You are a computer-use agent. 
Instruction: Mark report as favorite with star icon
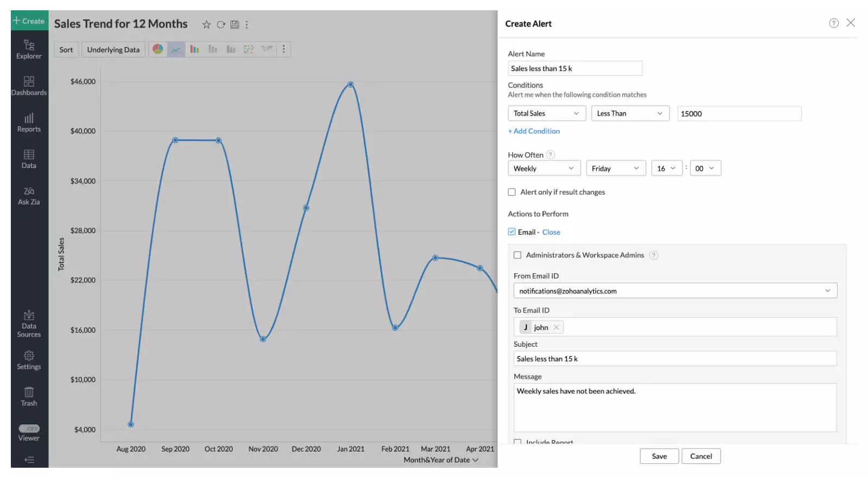tap(206, 24)
